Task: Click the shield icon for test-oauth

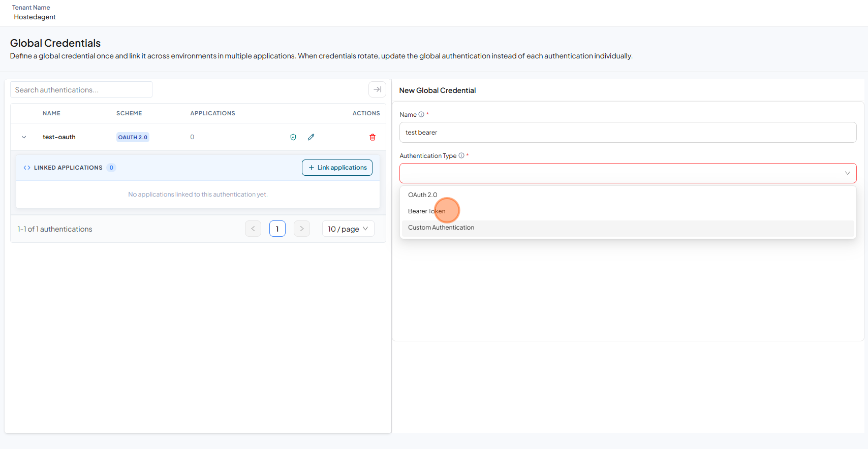Action: [x=293, y=137]
